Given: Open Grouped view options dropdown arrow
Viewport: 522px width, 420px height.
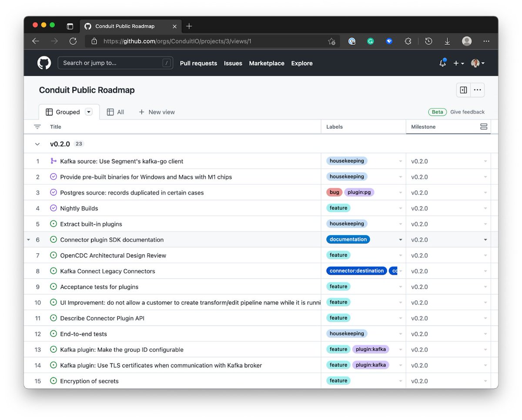Looking at the screenshot, I should pos(89,112).
